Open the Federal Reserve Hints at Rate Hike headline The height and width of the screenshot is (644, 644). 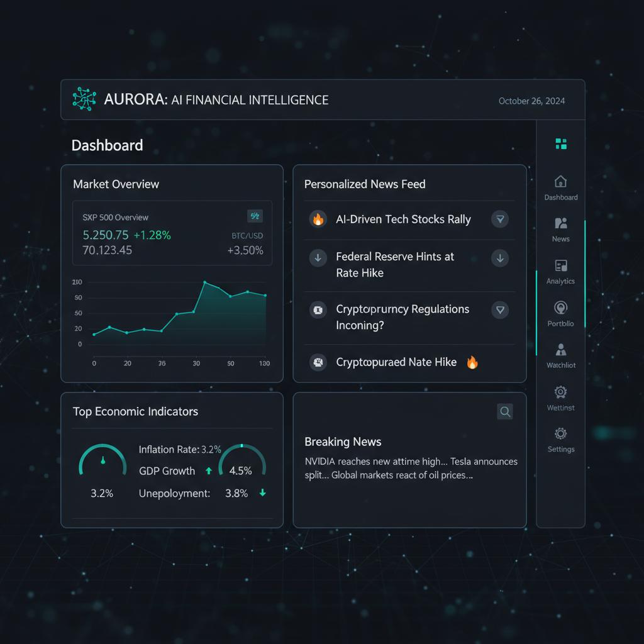[394, 265]
